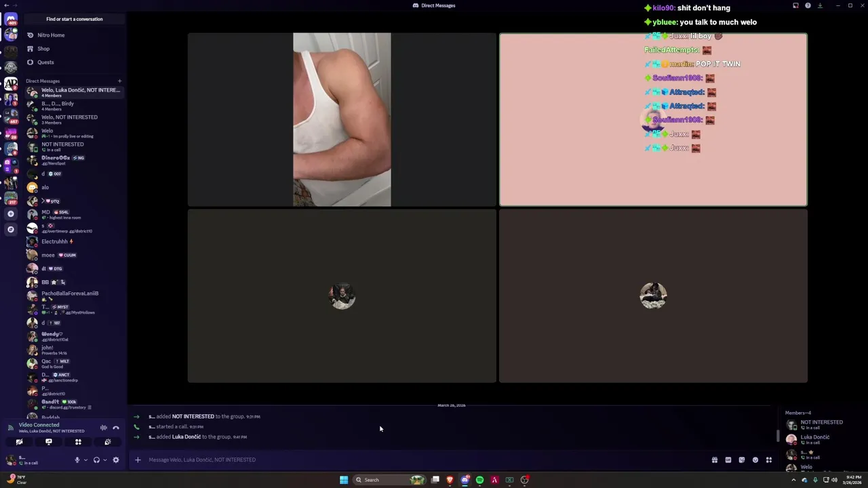868x488 pixels.
Task: Expand microphone input options arrow
Action: (85, 460)
